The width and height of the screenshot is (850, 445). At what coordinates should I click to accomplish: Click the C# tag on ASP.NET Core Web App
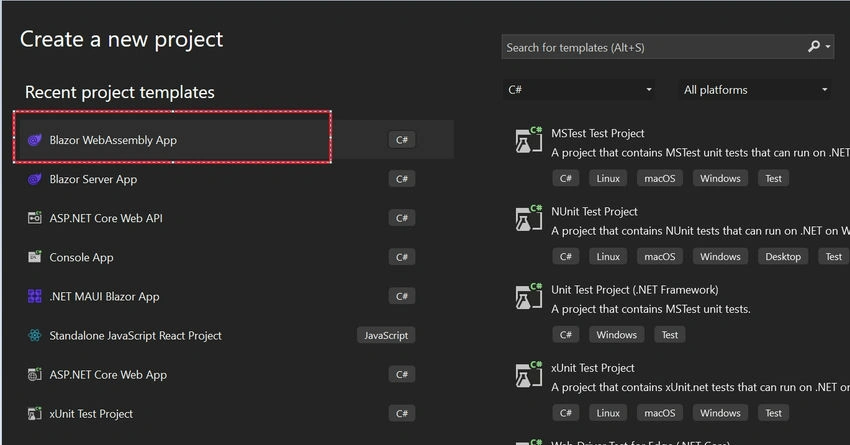tap(402, 375)
